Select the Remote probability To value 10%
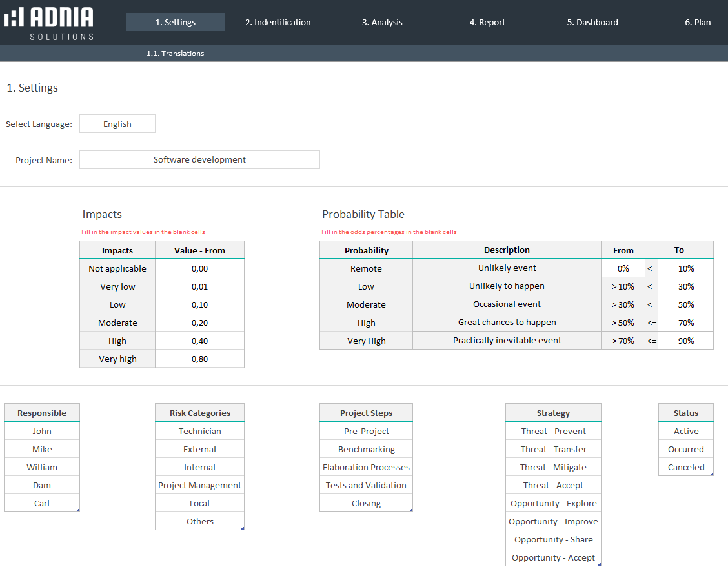Image resolution: width=728 pixels, height=576 pixels. click(x=685, y=268)
